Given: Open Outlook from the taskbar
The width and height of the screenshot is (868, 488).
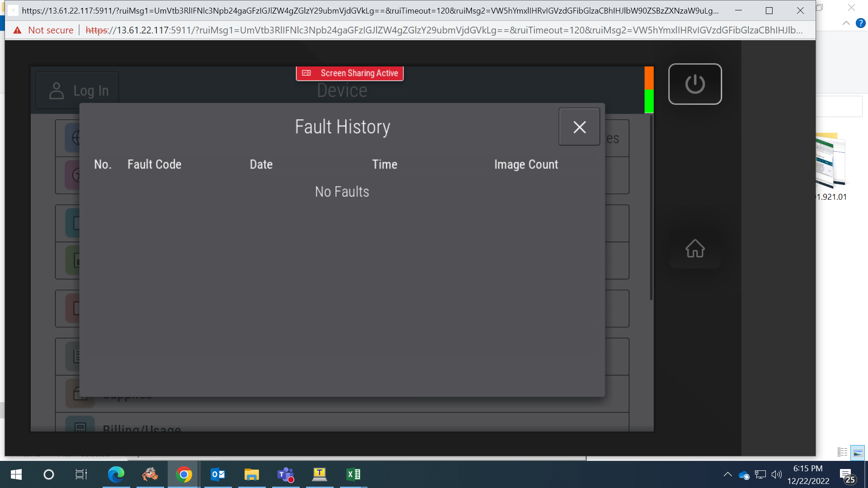Looking at the screenshot, I should coord(218,474).
